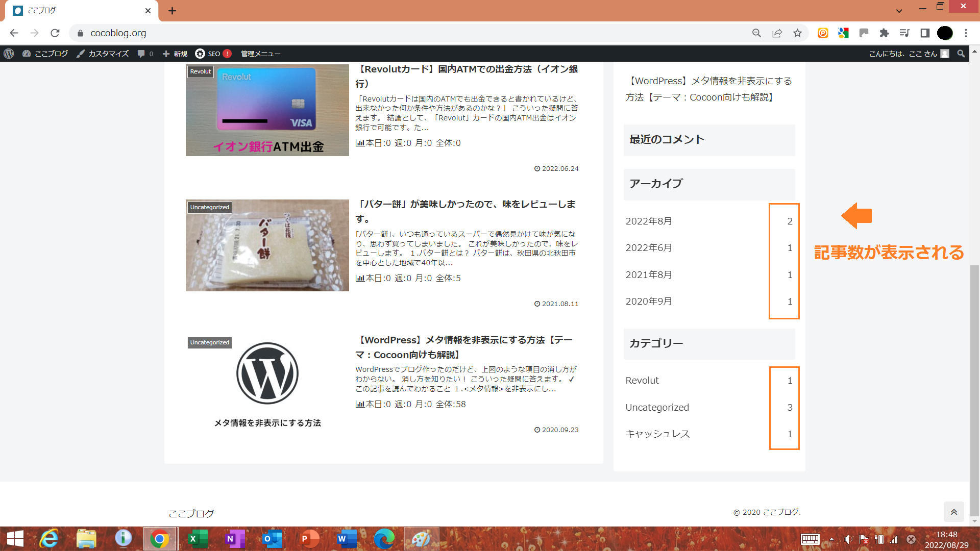The width and height of the screenshot is (980, 551).
Task: Open sidebar recent post link about メタ情報
Action: coord(708,89)
